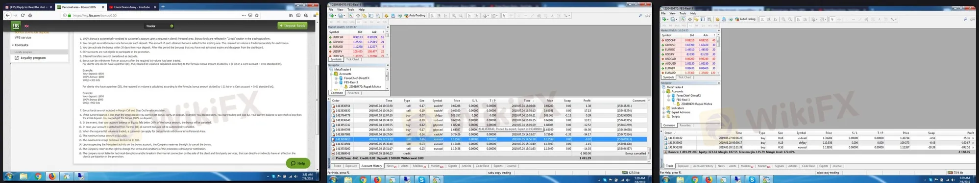
Task: Open Mailbox tab in middle terminal
Action: click(419, 166)
